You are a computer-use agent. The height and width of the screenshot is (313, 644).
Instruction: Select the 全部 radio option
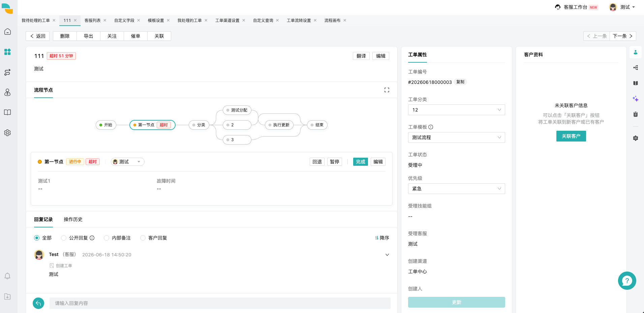[x=37, y=238]
